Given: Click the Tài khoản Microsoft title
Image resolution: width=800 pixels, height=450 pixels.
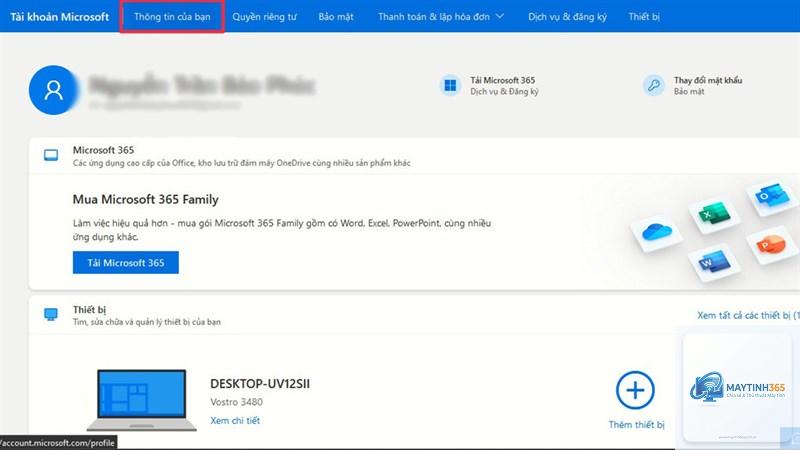Looking at the screenshot, I should [x=60, y=17].
